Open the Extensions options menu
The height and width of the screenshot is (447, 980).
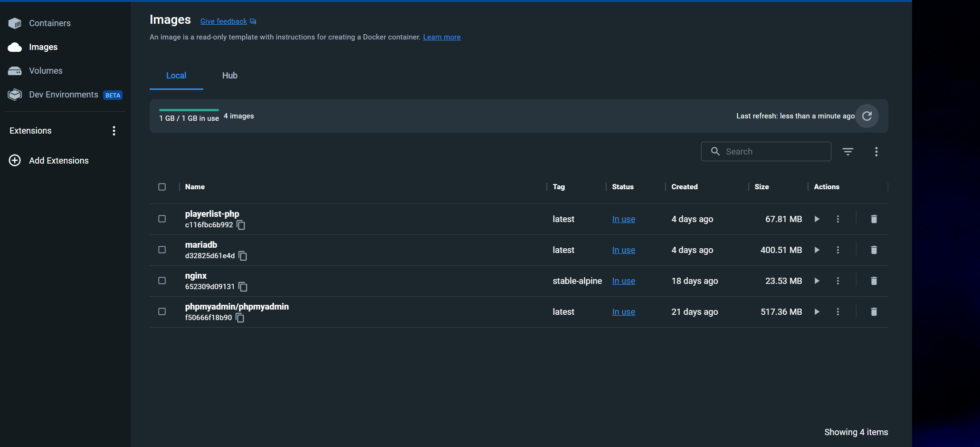[114, 130]
